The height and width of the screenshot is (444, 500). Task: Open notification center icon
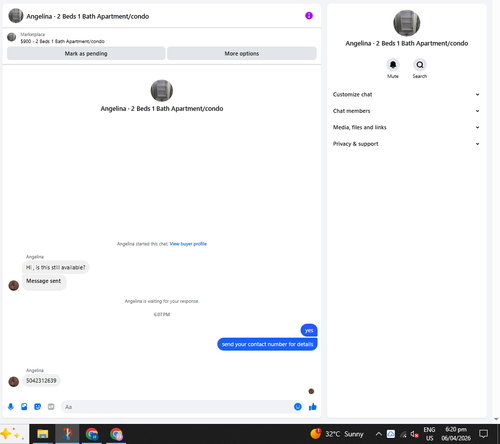(x=483, y=434)
